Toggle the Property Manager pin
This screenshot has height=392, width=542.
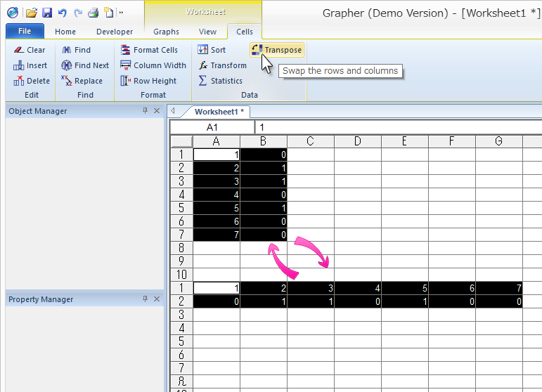pyautogui.click(x=146, y=299)
